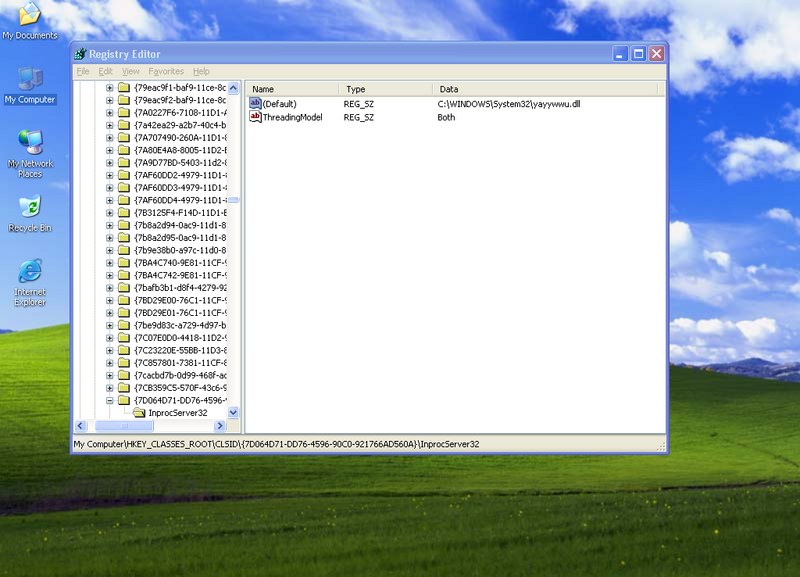Screen dimensions: 800x577
Task: Click folder icon of {7A9D77BD-5403 key
Action: tap(124, 162)
